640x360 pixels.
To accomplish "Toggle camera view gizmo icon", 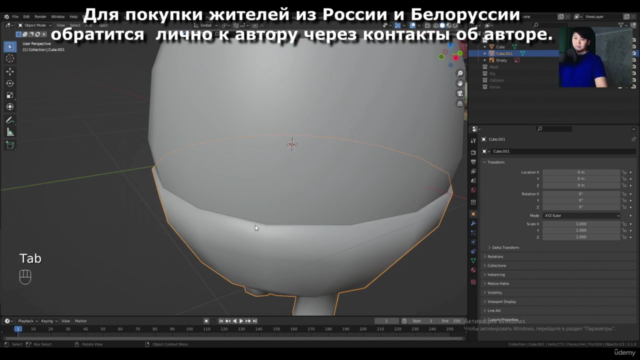I will click(x=460, y=93).
